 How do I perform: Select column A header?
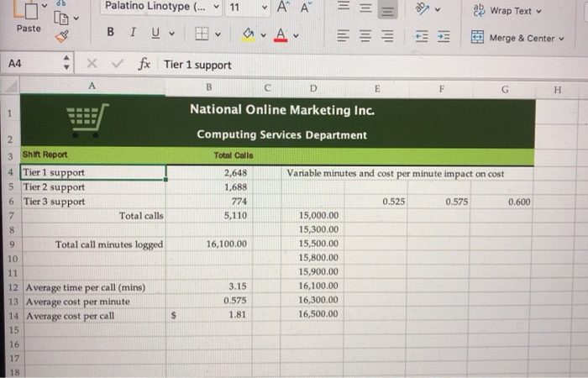92,86
